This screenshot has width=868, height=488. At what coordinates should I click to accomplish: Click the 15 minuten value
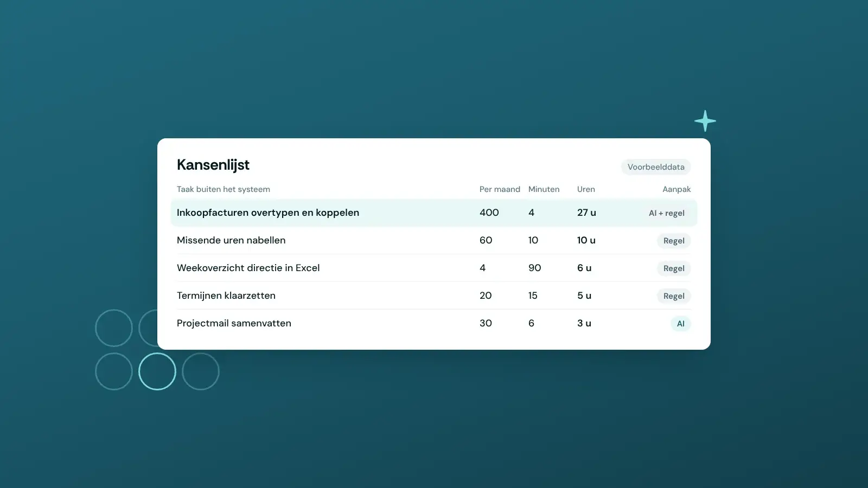(533, 296)
